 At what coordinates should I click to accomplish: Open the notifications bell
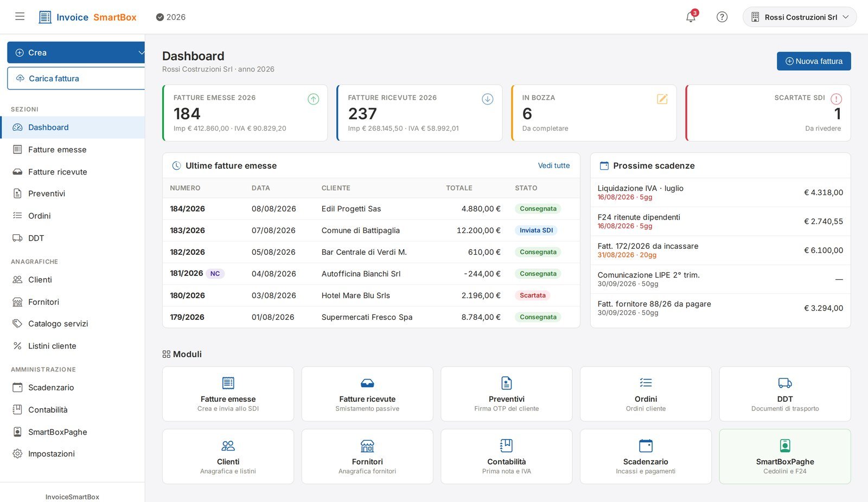point(691,17)
